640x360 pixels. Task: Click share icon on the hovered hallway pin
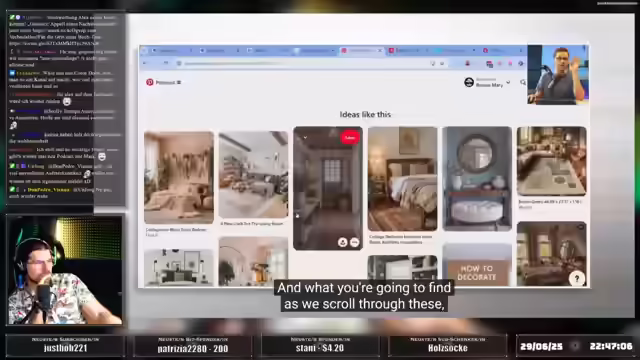click(342, 242)
